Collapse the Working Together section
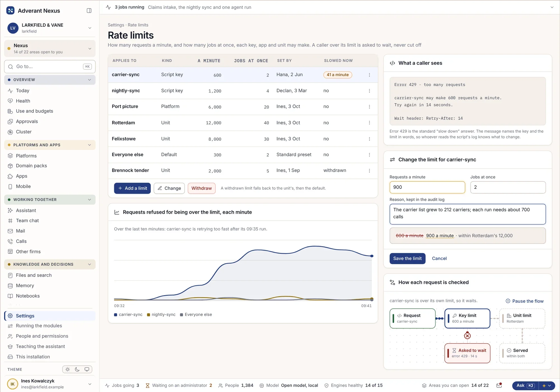The height and width of the screenshot is (392, 560). click(50, 199)
